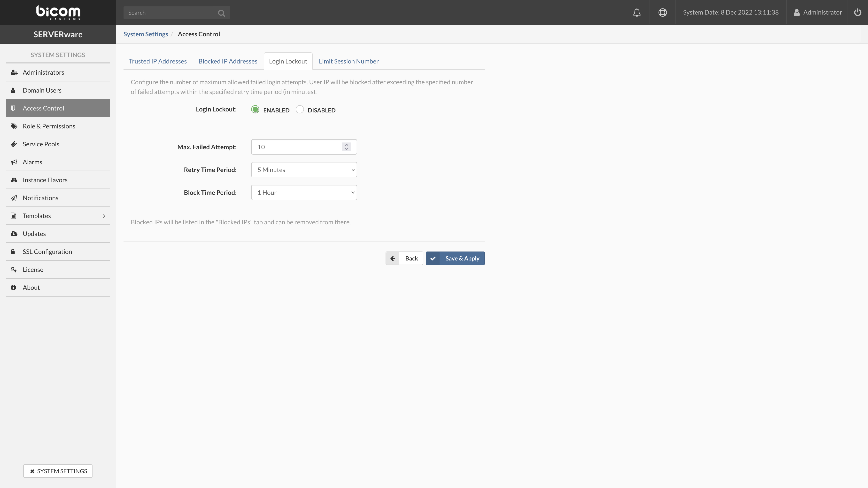Increment Max. Failed Attempt using the stepper
The height and width of the screenshot is (488, 868).
(346, 145)
